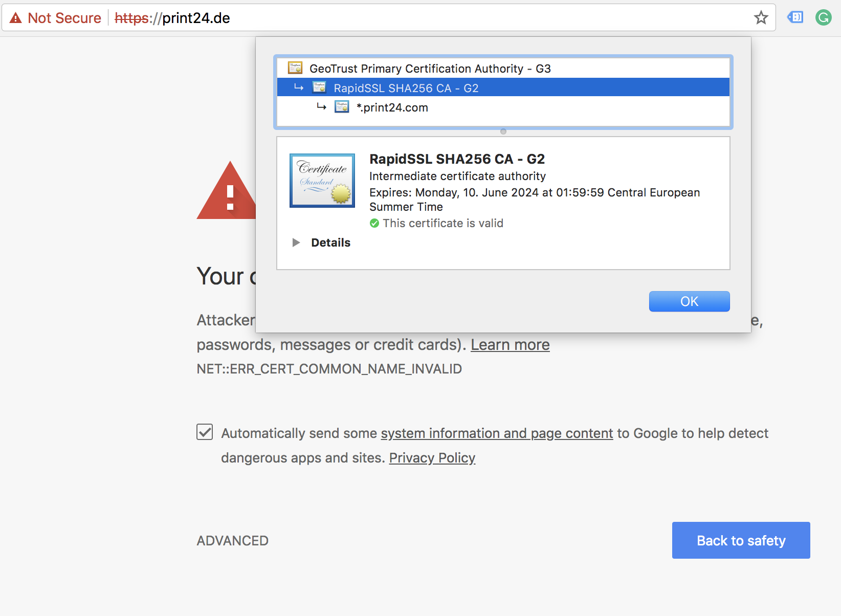Click the Back to safety button
Screen dimensions: 841x616
pyautogui.click(x=741, y=540)
